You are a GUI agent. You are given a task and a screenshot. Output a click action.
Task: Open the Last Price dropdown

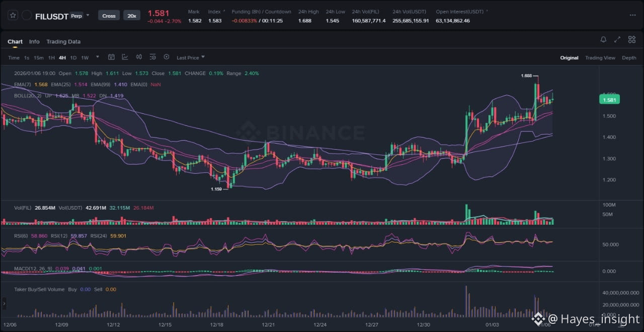pos(191,57)
